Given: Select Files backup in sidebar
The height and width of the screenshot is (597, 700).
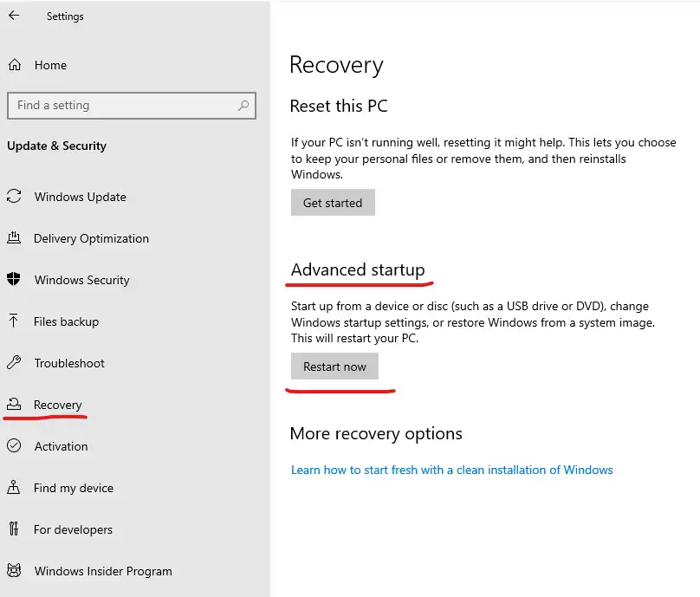Looking at the screenshot, I should pos(66,321).
